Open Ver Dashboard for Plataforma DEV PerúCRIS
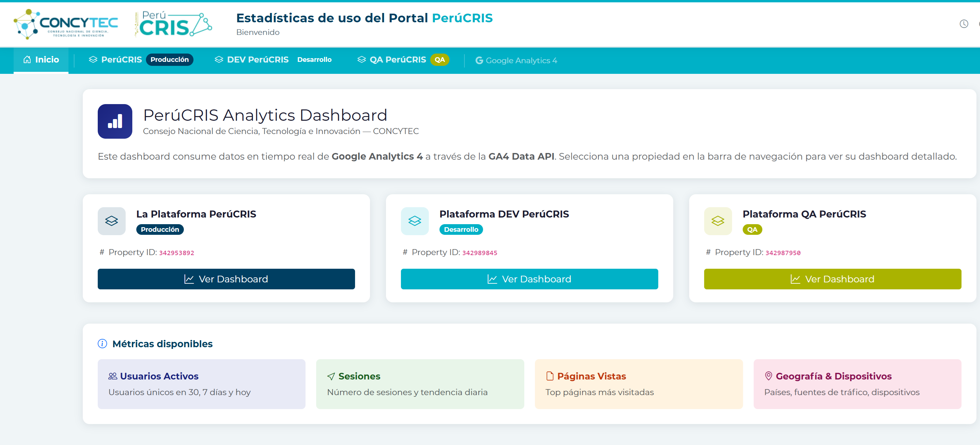The height and width of the screenshot is (445, 980). coord(530,279)
